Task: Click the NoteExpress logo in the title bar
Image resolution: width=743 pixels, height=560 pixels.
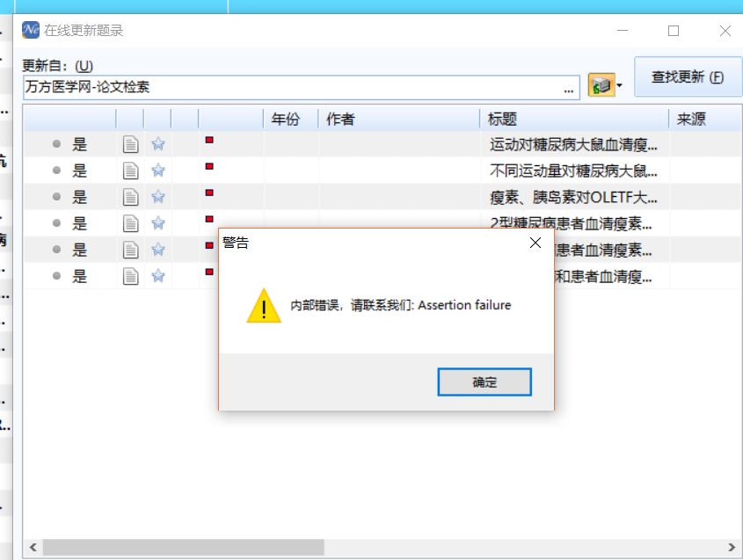Action: 31,30
